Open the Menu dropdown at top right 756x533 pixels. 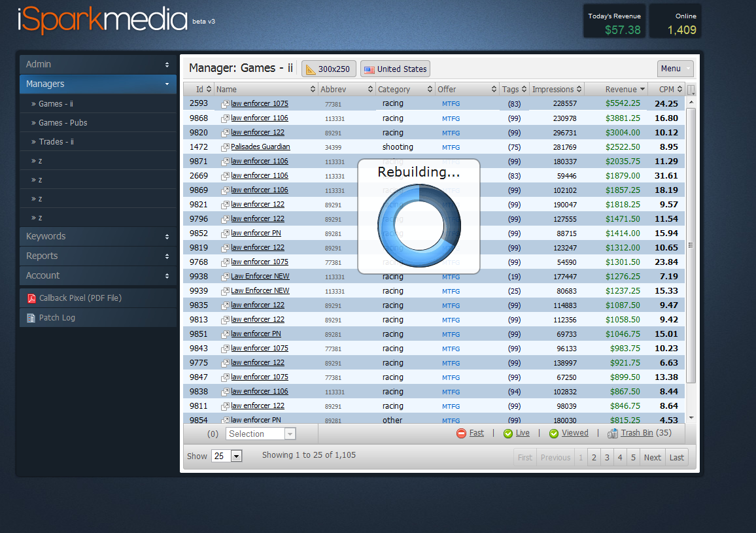click(675, 68)
